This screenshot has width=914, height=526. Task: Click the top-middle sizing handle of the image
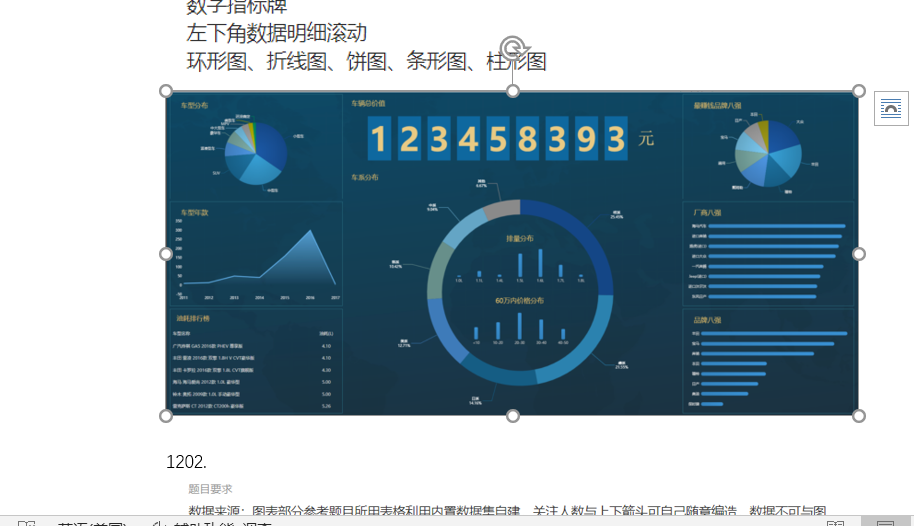coord(512,91)
